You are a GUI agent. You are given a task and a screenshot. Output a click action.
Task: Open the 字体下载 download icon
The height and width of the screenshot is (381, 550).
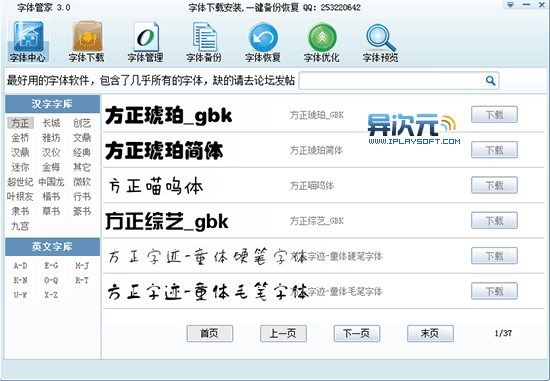[87, 41]
